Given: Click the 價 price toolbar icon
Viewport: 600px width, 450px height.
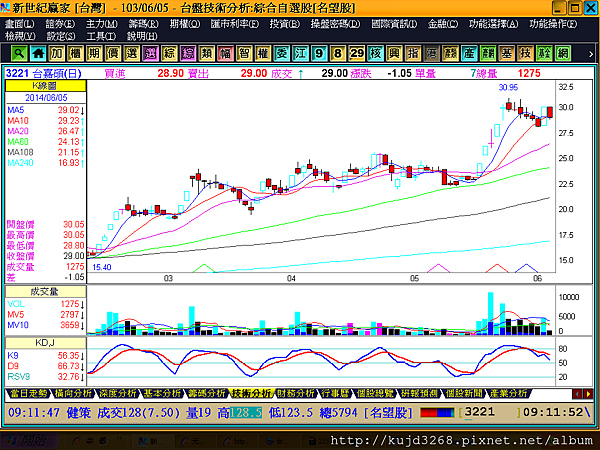Looking at the screenshot, I should [x=113, y=53].
